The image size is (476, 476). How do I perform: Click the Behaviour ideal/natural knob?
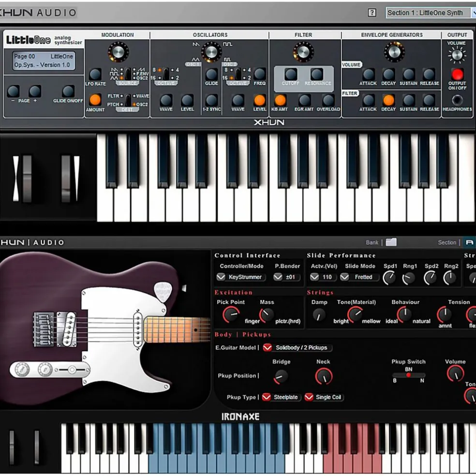pos(404,314)
